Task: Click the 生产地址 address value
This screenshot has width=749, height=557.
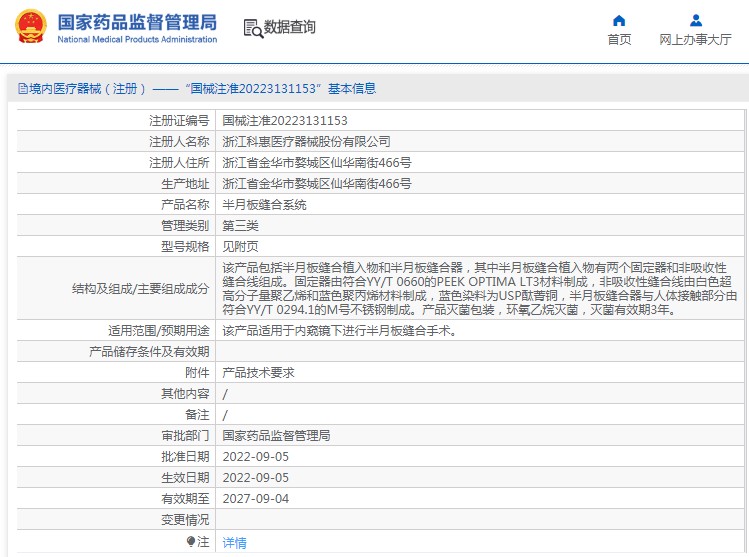Action: tap(317, 183)
